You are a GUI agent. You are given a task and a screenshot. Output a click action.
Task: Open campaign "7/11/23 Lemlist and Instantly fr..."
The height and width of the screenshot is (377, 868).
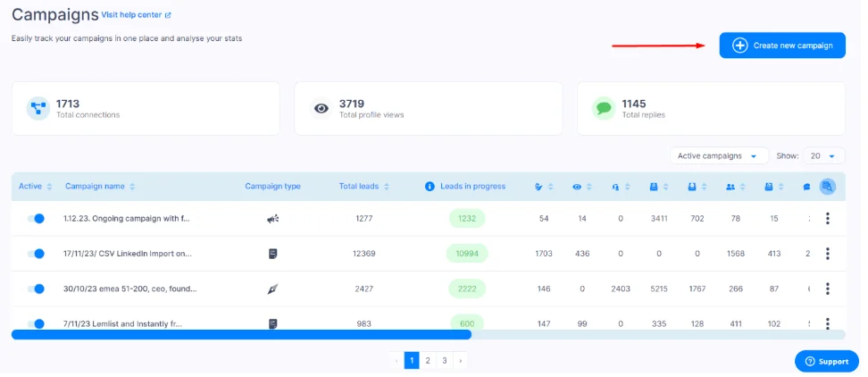pyautogui.click(x=123, y=323)
